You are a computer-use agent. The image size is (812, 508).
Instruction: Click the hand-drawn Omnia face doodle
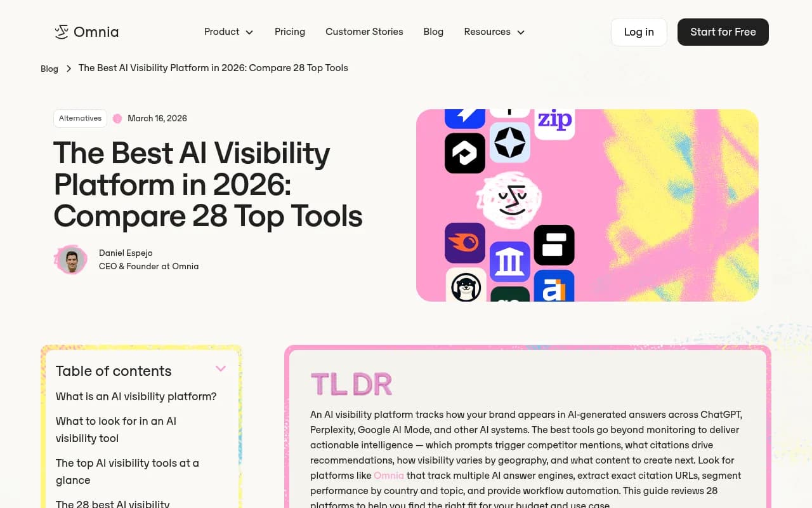[x=510, y=199]
